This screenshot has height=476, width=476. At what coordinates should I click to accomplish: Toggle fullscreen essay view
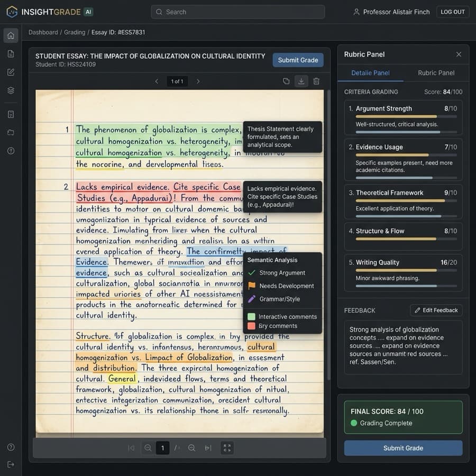(227, 448)
